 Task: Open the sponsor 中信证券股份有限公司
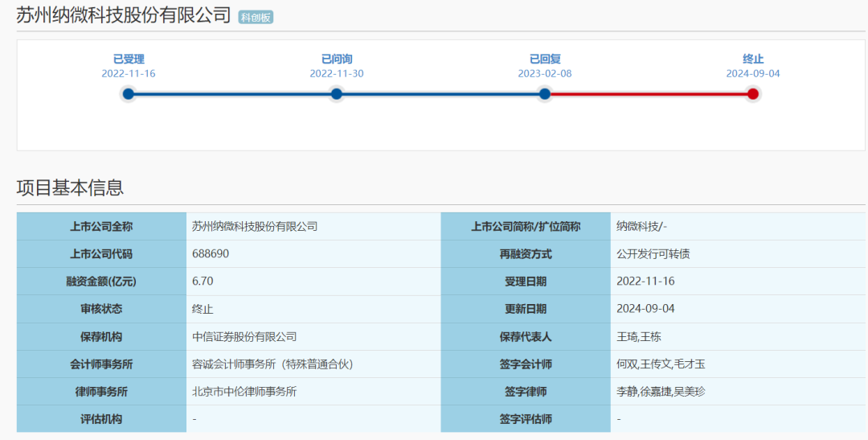[244, 337]
